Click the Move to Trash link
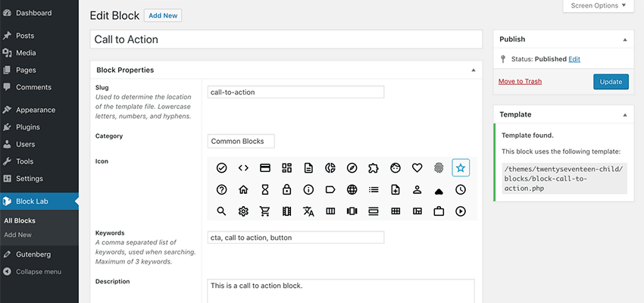 520,81
